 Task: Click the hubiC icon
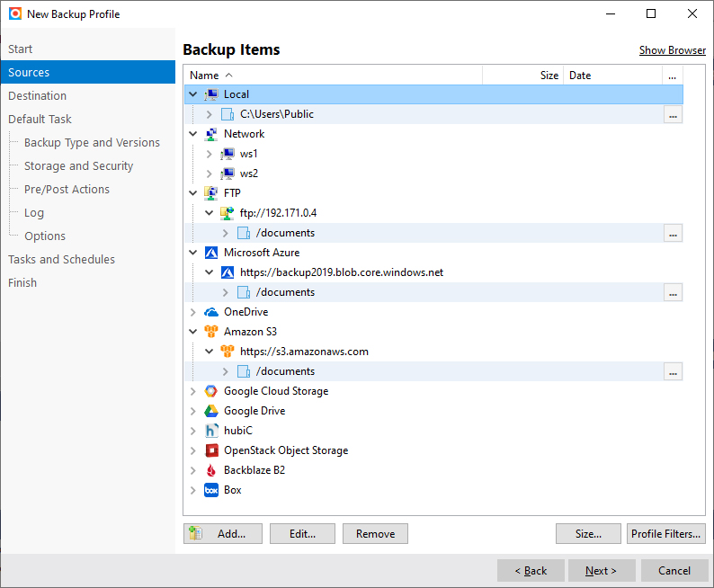211,431
